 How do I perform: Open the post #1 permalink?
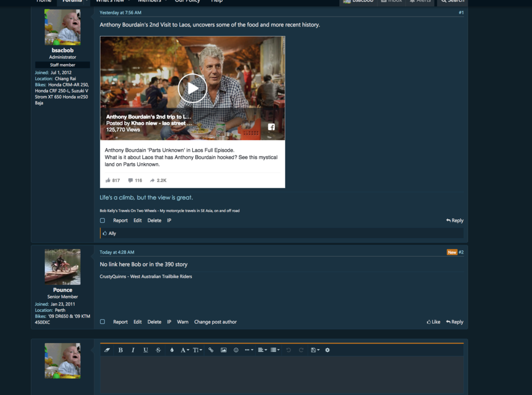[461, 12]
